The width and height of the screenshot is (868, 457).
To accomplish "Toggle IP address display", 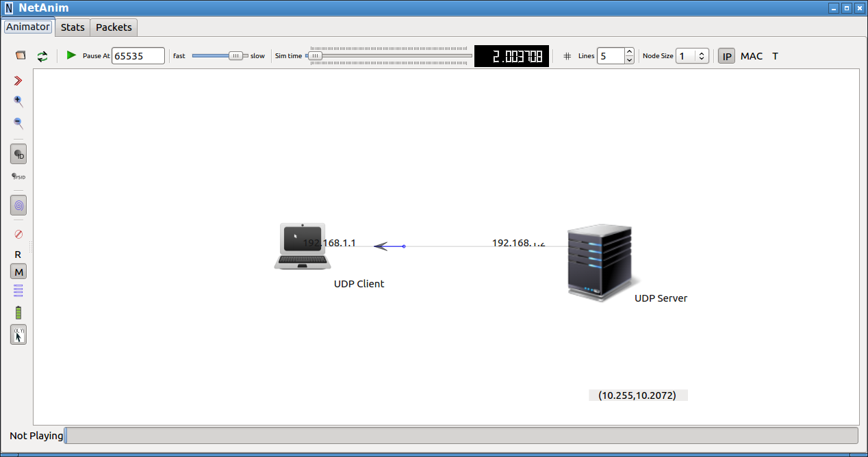I will [726, 55].
